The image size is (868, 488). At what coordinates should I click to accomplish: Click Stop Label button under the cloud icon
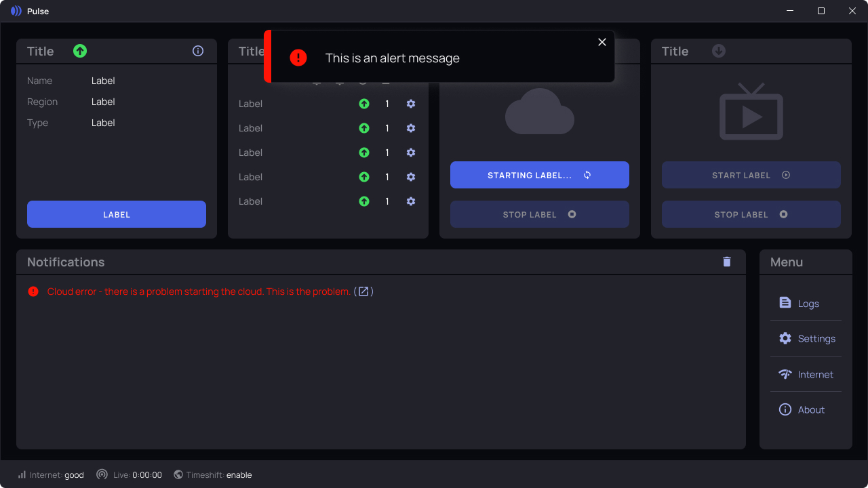tap(540, 214)
